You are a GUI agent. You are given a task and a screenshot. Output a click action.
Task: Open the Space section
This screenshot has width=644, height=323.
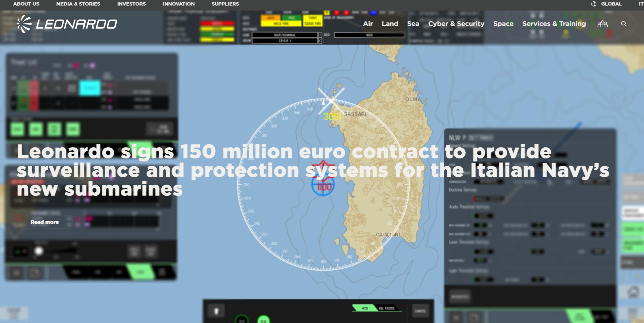(x=503, y=24)
